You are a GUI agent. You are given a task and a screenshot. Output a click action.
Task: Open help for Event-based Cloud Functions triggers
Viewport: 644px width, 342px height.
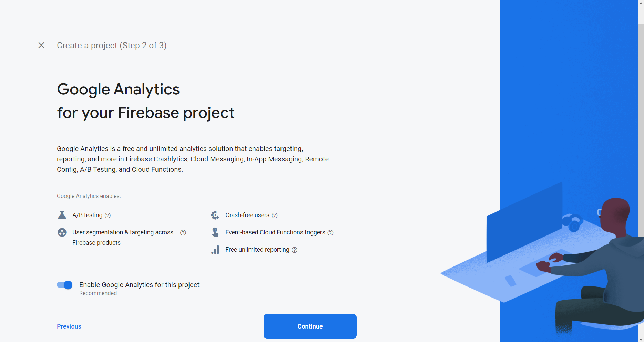pos(330,233)
